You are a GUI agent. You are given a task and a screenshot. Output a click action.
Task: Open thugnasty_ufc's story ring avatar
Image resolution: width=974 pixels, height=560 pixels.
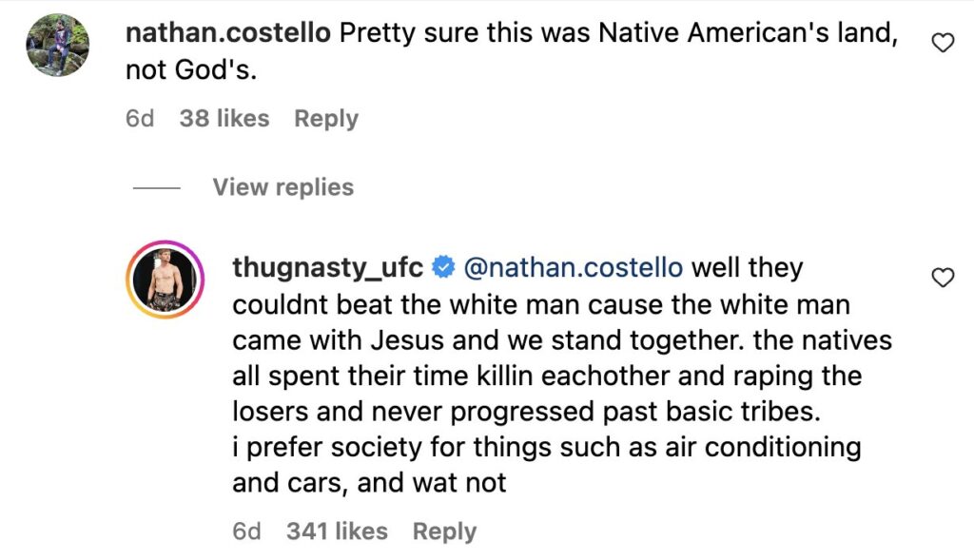coord(166,280)
